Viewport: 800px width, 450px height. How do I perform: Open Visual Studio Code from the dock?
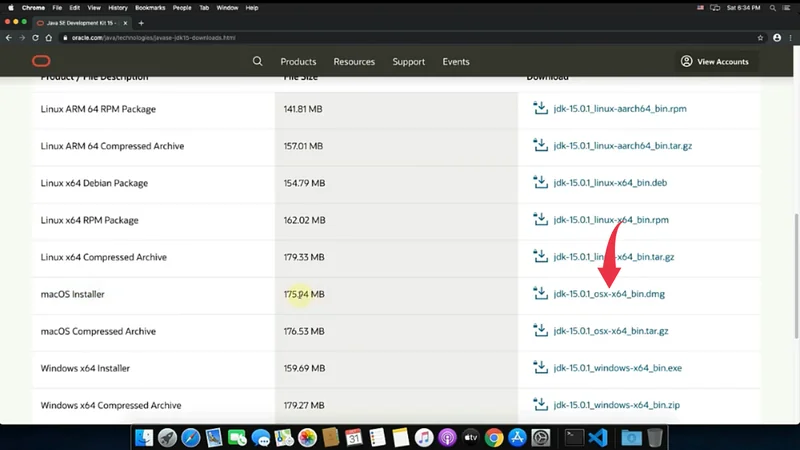click(x=598, y=437)
